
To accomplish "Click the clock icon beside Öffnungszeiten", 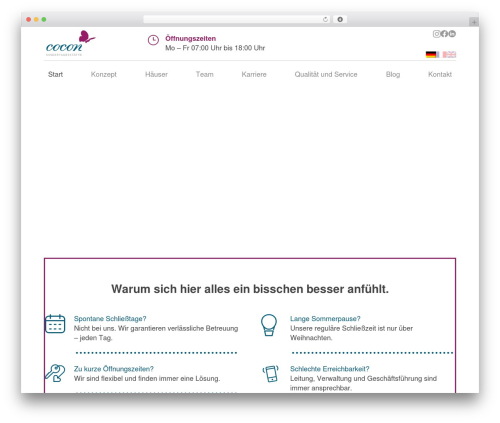I will (153, 40).
